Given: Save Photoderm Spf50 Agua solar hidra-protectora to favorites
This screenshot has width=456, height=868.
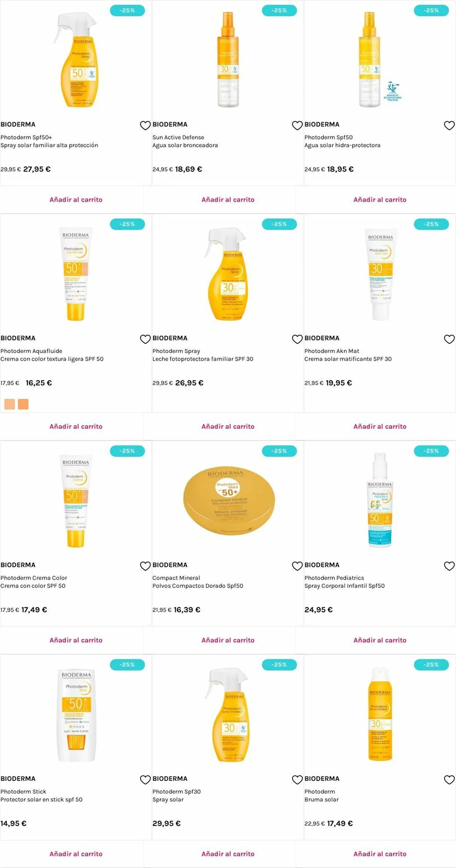Looking at the screenshot, I should pos(449,125).
